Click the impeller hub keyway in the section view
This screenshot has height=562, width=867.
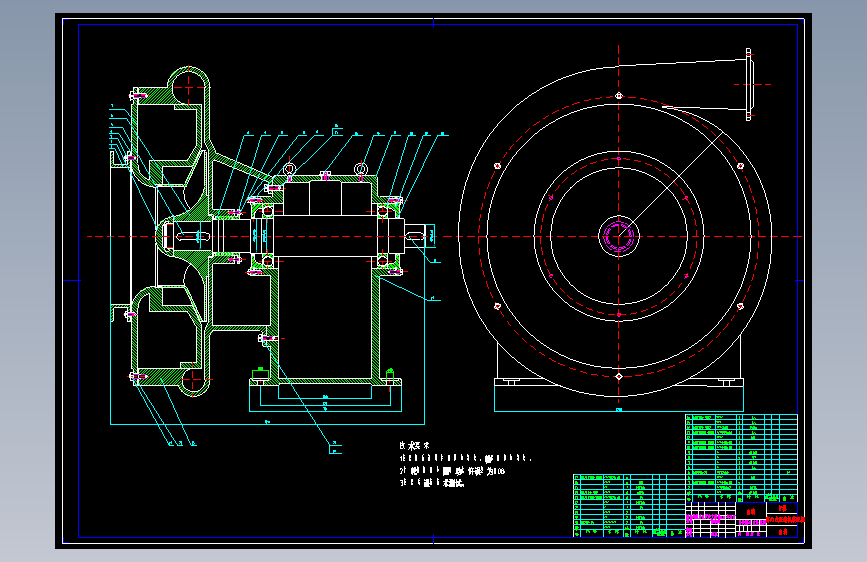coord(193,237)
